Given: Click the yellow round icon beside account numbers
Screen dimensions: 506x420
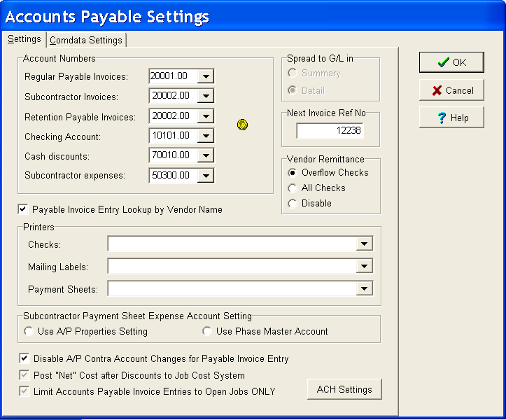Looking at the screenshot, I should pos(243,125).
